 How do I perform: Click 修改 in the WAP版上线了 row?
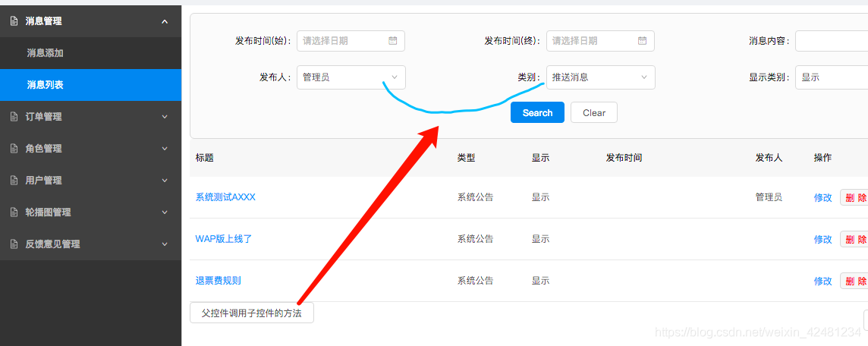tap(822, 239)
